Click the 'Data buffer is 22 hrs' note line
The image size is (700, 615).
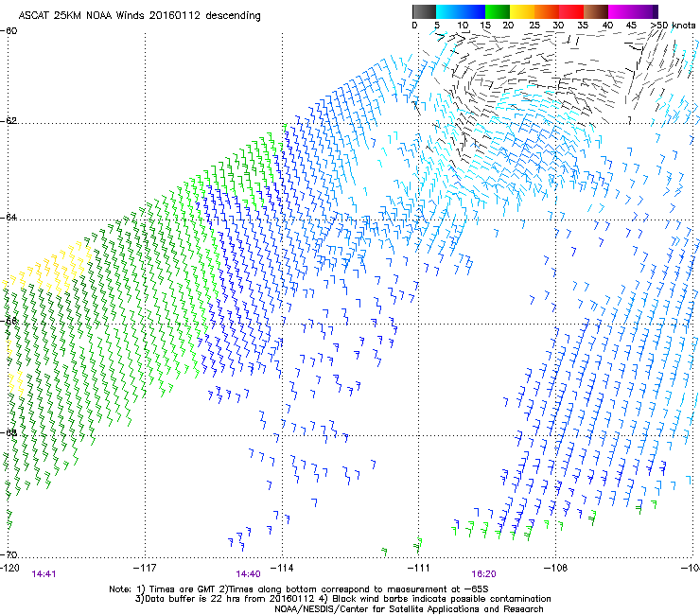[x=342, y=599]
